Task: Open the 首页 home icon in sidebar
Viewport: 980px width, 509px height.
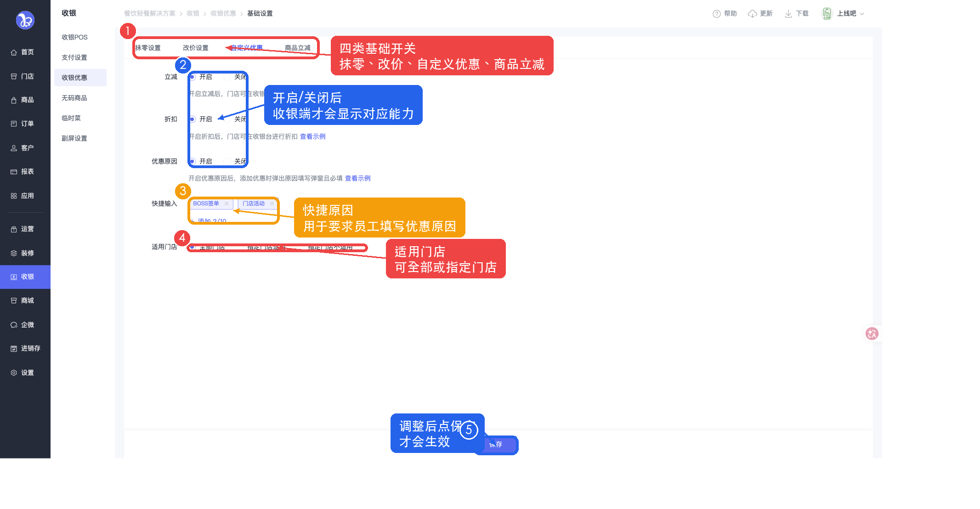Action: pos(14,52)
